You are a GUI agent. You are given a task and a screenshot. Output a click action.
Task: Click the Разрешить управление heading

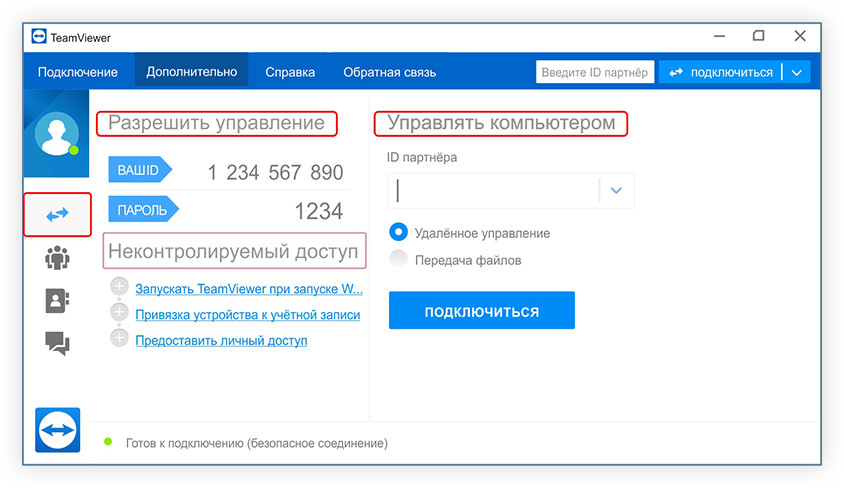216,123
